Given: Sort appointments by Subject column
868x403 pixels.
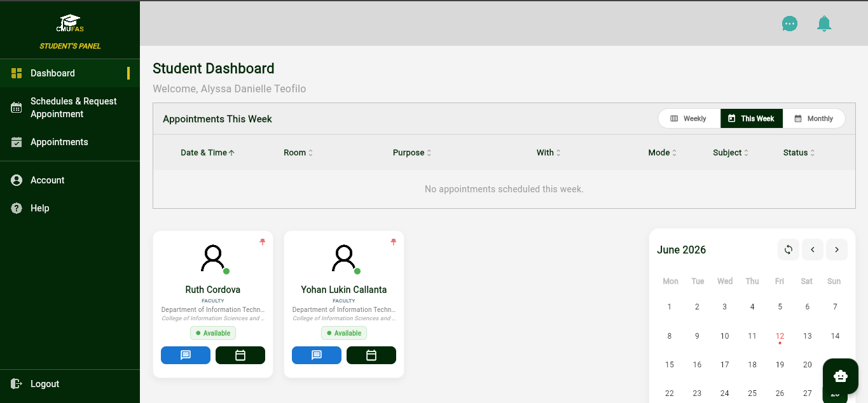Looking at the screenshot, I should click(x=731, y=153).
